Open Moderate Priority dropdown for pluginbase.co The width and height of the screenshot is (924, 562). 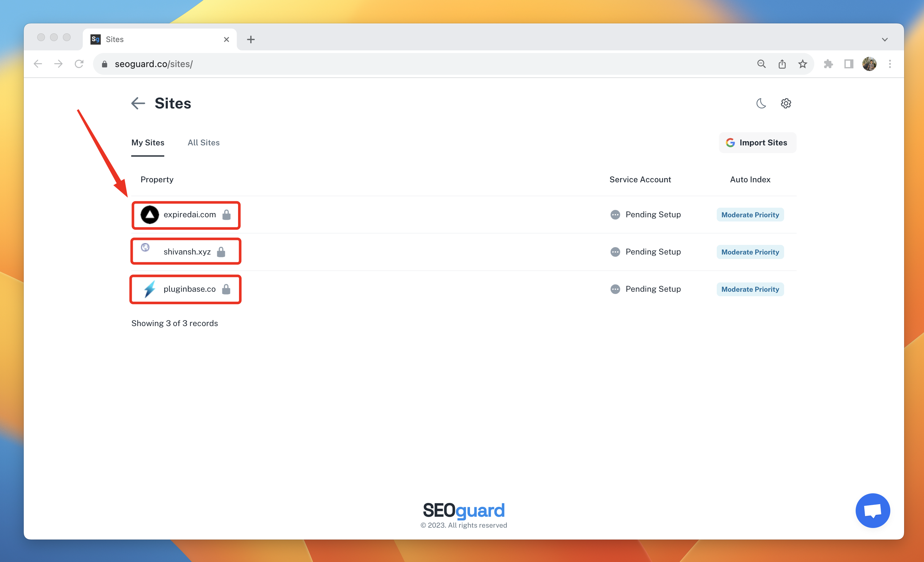750,289
